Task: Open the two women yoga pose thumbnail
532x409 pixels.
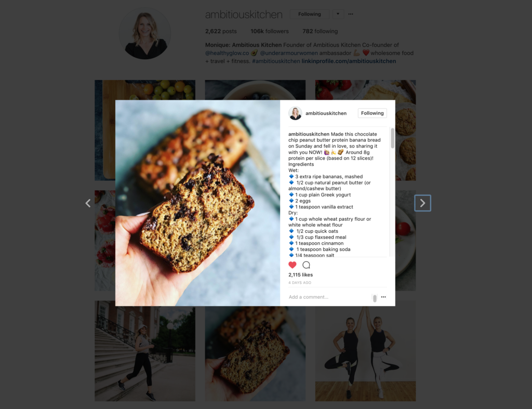Action: click(x=365, y=351)
